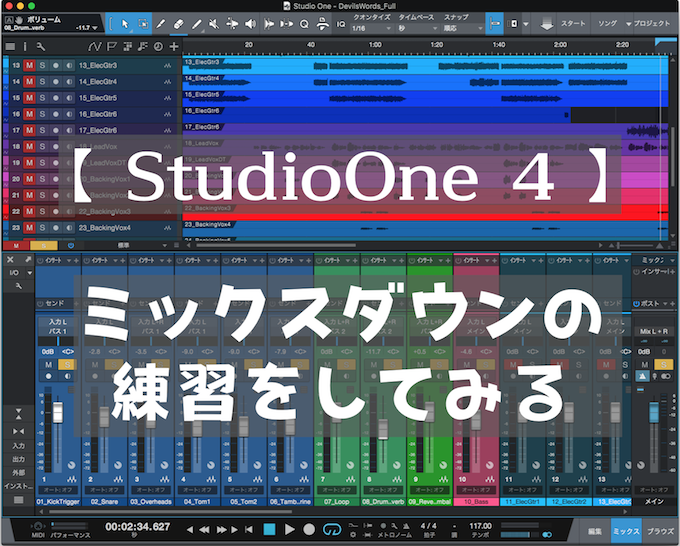
Task: Click the Stop button in transport
Action: tap(269, 530)
